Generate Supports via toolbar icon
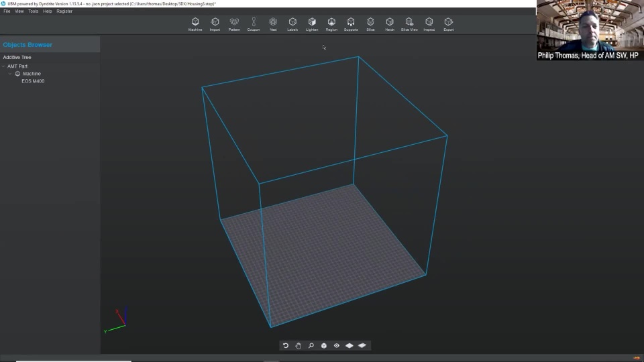The image size is (644, 362). coord(351,24)
